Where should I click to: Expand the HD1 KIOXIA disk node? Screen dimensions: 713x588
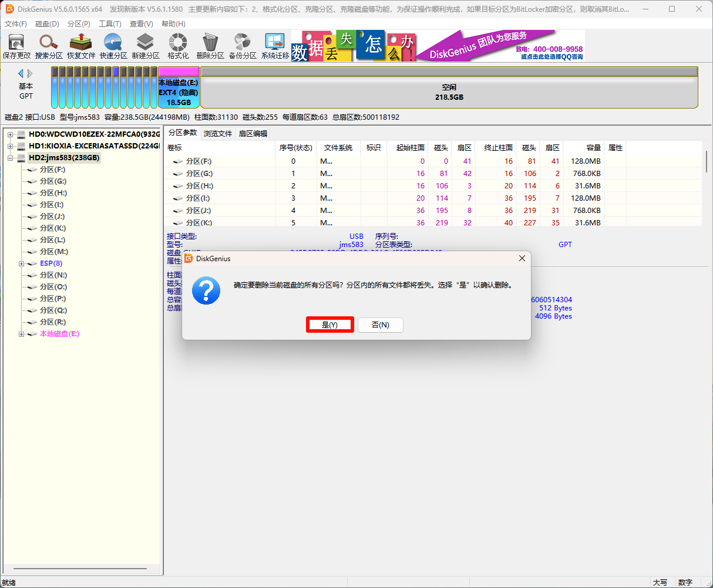click(x=10, y=146)
